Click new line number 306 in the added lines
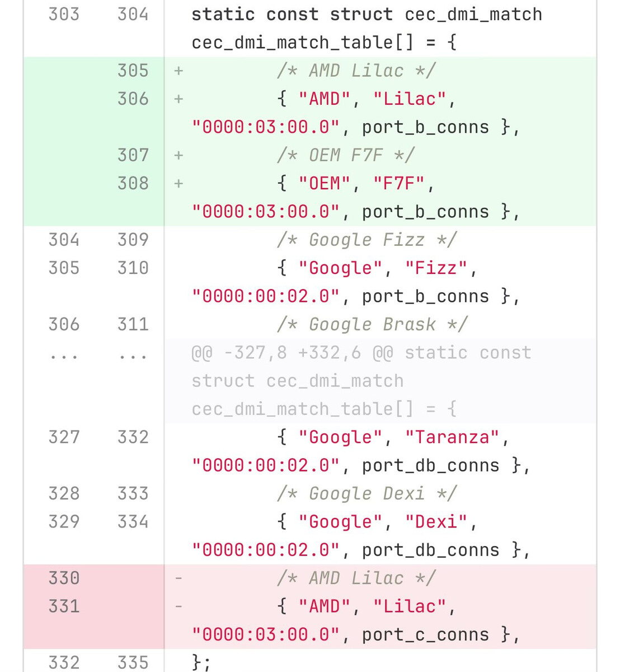The height and width of the screenshot is (672, 620). tap(133, 99)
